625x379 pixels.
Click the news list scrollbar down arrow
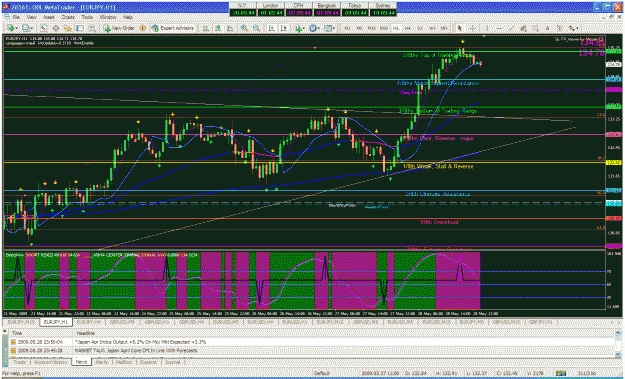(x=618, y=355)
